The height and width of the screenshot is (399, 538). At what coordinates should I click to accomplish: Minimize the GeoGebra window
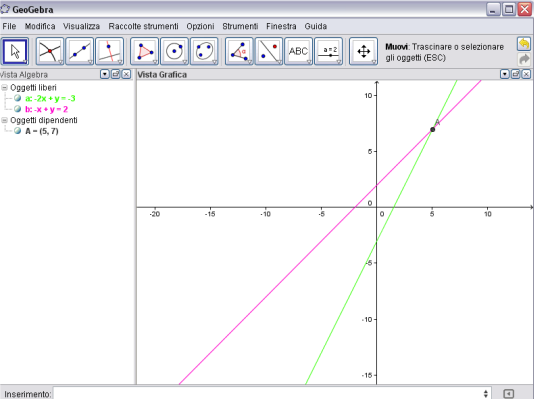[x=493, y=9]
